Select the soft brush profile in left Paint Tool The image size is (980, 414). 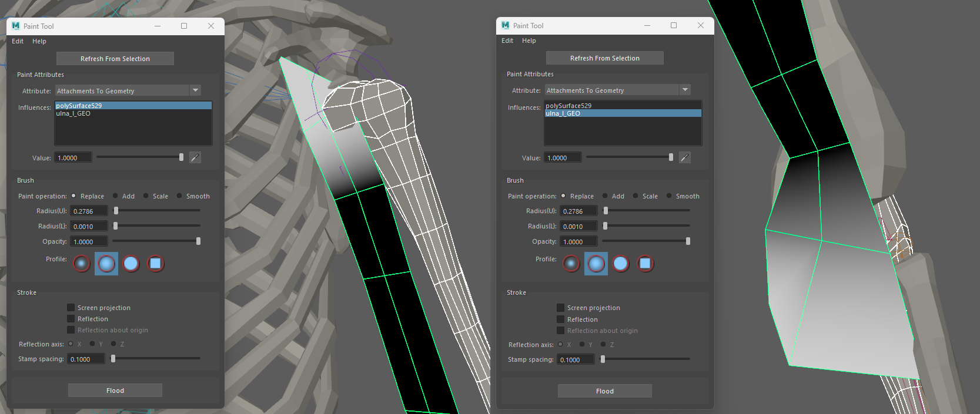tap(106, 264)
